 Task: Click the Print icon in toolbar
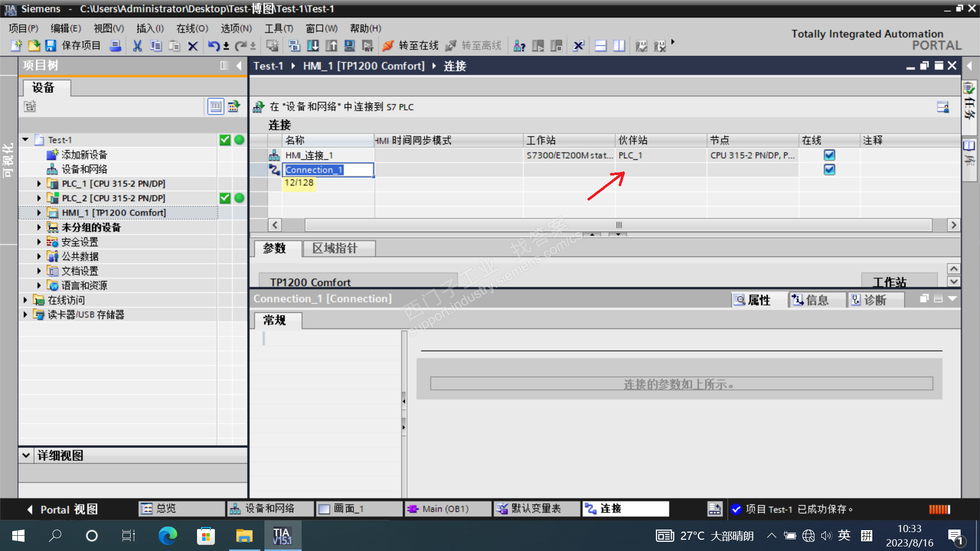(116, 46)
